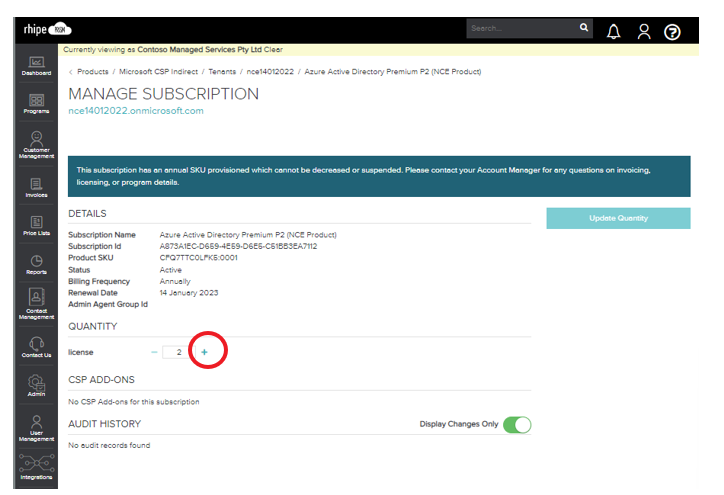Click 'No CSP Add-ons for this subscription'
The height and width of the screenshot is (495, 724).
point(134,402)
